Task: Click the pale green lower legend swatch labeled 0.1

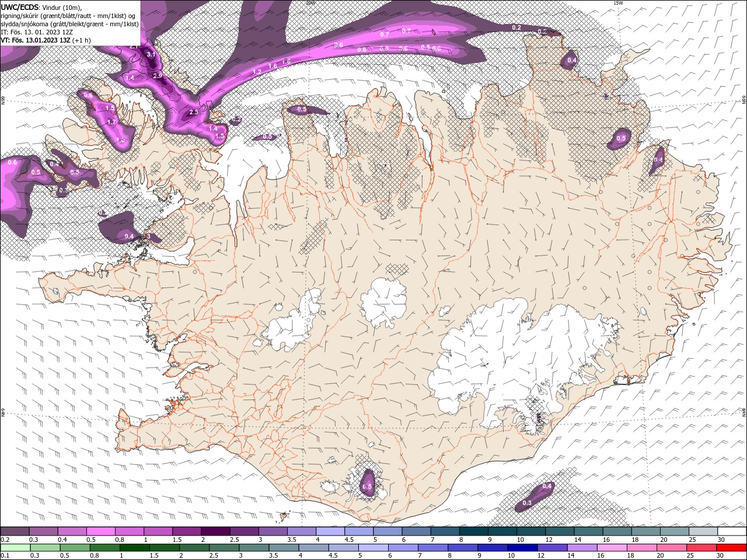Action: pyautogui.click(x=15, y=548)
